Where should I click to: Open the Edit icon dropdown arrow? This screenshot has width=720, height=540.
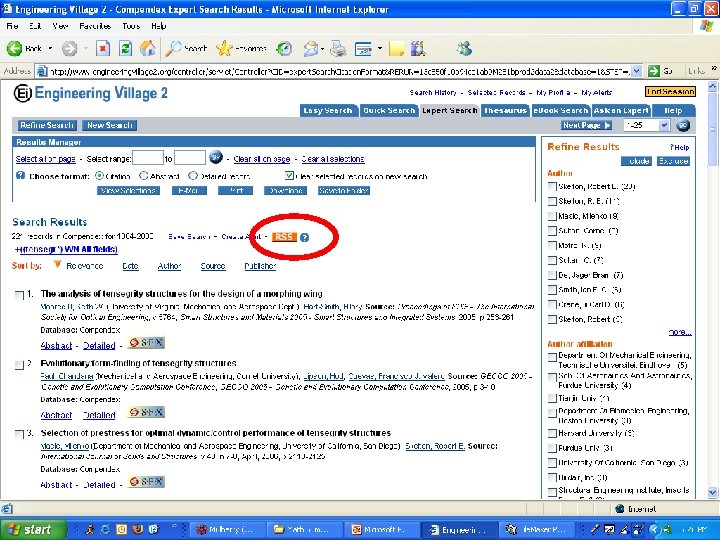[x=380, y=48]
